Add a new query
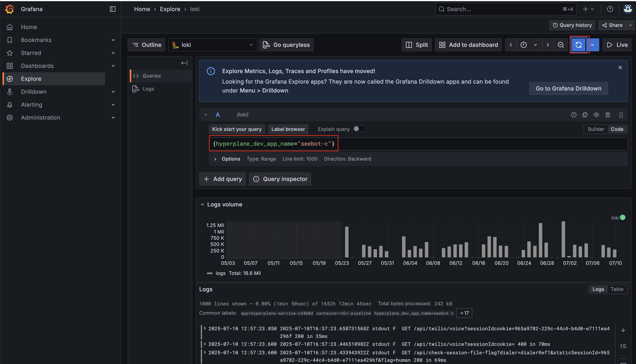The width and height of the screenshot is (636, 364). pos(222,179)
